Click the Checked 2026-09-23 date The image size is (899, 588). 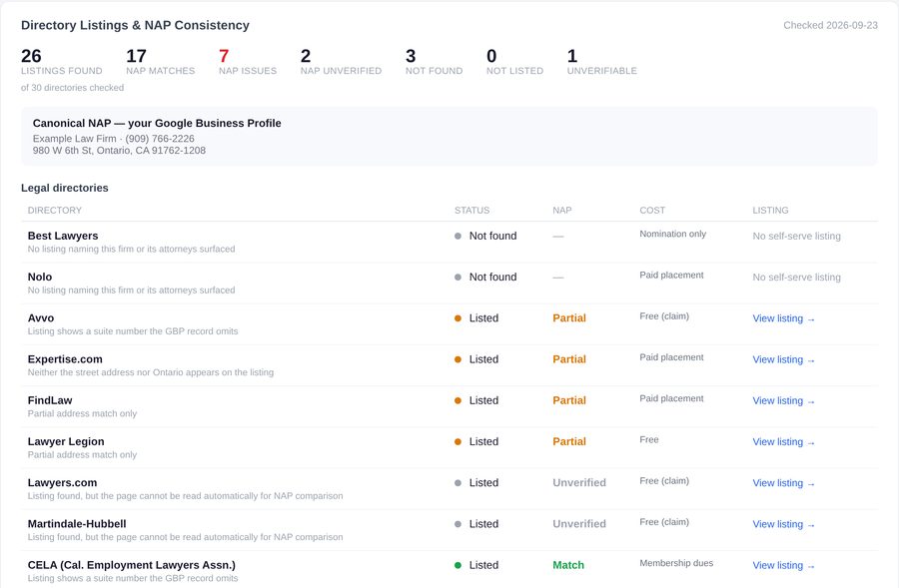click(x=830, y=25)
